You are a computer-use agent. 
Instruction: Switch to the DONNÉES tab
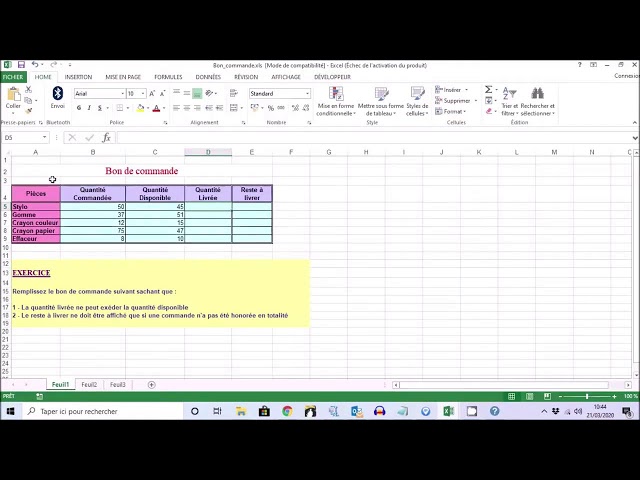tap(208, 77)
